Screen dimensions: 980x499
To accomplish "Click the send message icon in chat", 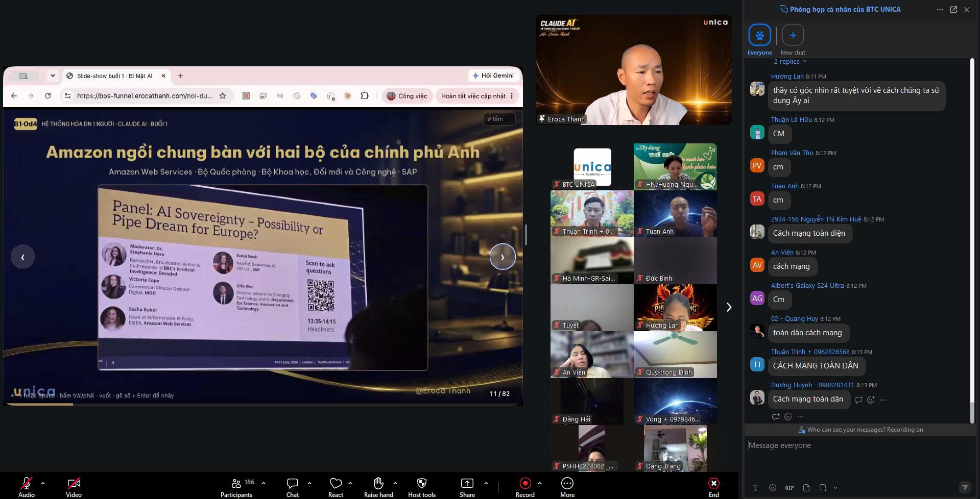I will coord(965,487).
